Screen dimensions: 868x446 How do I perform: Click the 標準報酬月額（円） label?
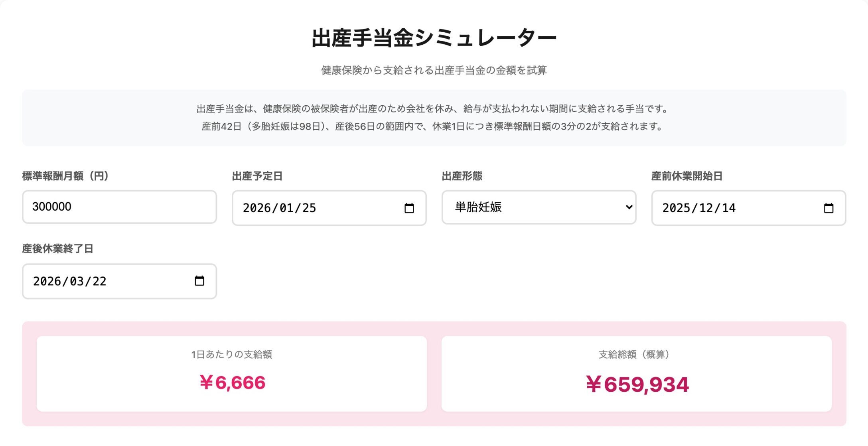65,176
